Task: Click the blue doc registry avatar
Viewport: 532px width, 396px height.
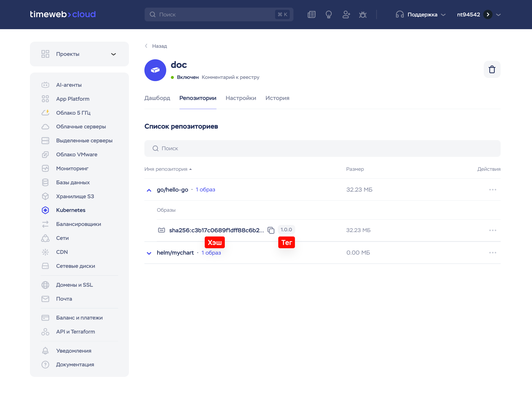Action: (155, 70)
